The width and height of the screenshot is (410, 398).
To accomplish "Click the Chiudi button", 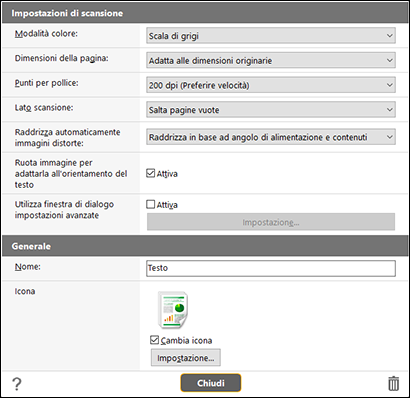I will pyautogui.click(x=211, y=383).
